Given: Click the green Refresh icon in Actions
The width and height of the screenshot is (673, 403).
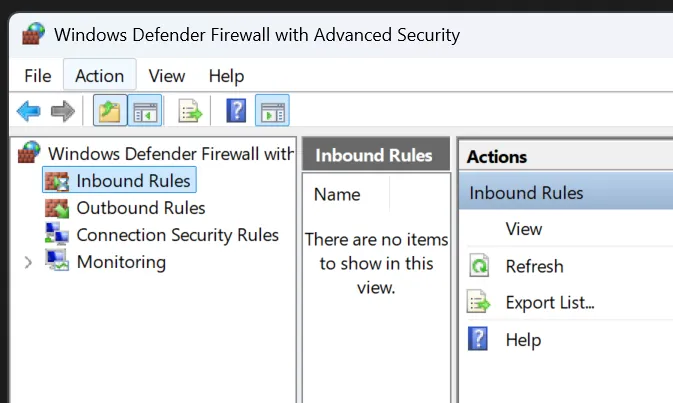Looking at the screenshot, I should point(479,266).
